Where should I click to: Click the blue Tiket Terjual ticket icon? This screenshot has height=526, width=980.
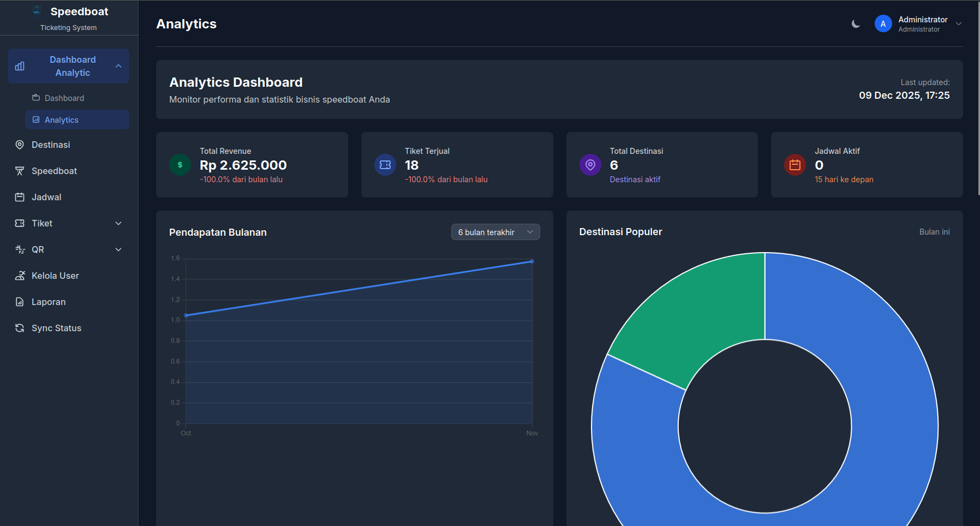[385, 165]
